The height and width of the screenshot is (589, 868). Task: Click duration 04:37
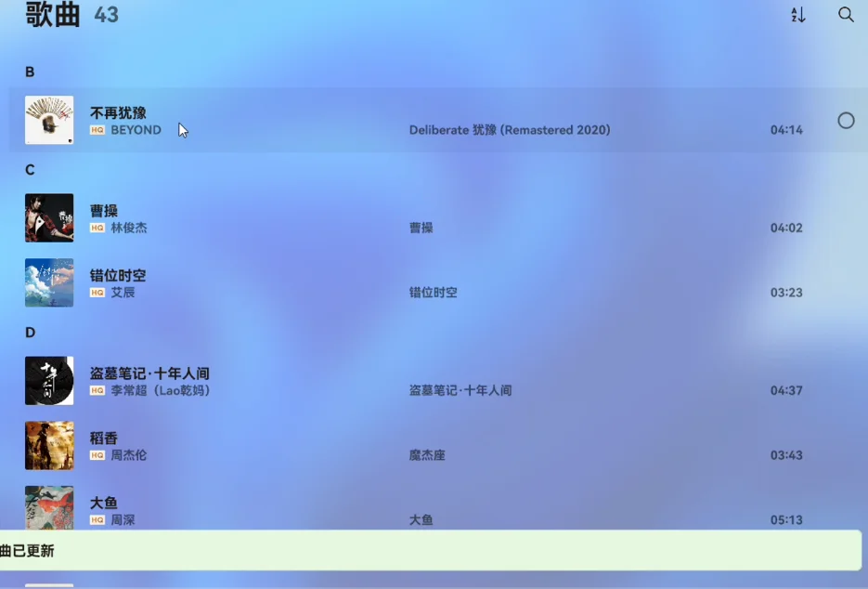pos(786,390)
